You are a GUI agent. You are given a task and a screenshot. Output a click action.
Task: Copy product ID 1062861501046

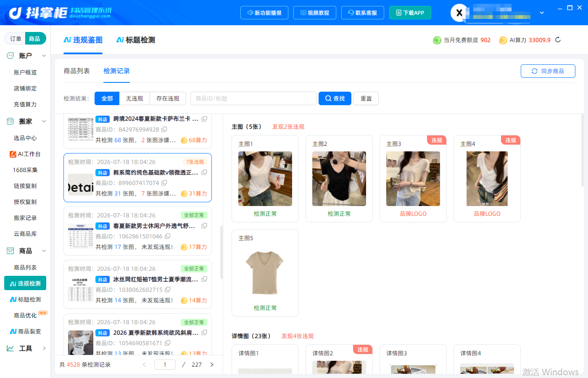(x=168, y=236)
